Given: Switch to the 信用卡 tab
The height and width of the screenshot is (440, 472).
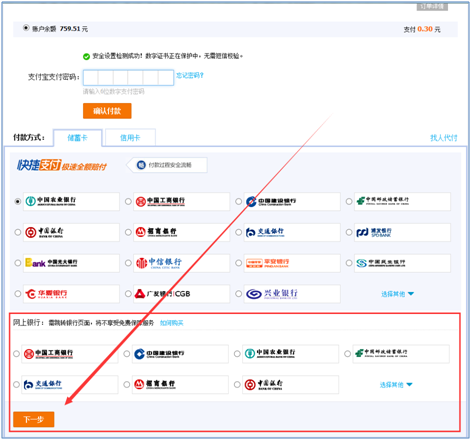Looking at the screenshot, I should coord(130,138).
